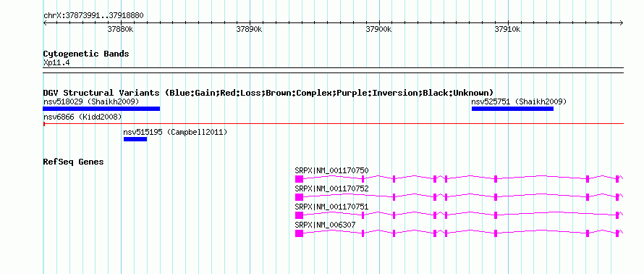Open the SRPX|NM_006307 transcript label
The width and height of the screenshot is (644, 274).
coord(326,225)
